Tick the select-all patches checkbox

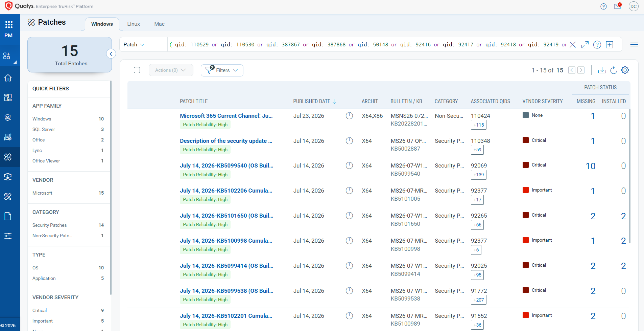[137, 70]
